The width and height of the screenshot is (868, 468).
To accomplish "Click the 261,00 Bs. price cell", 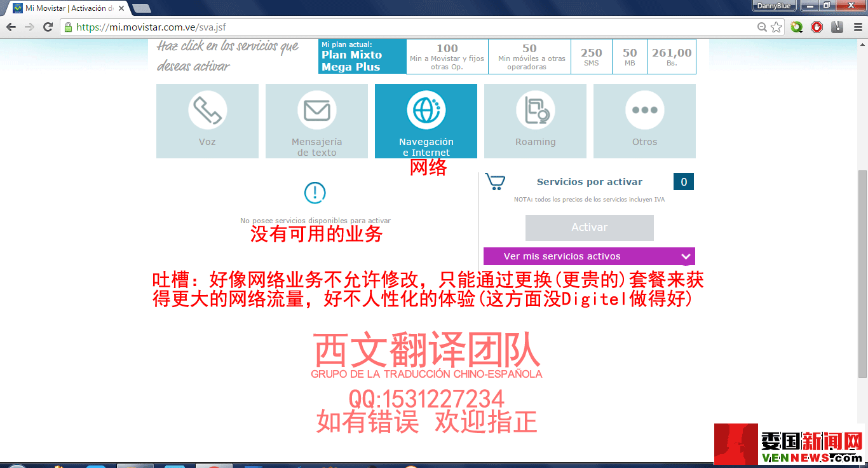I will (672, 57).
